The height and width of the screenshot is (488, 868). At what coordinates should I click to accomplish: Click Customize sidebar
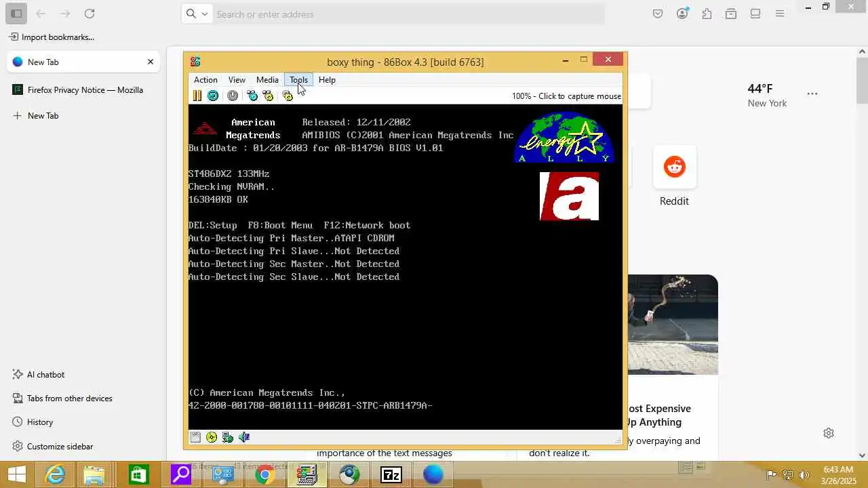coord(53,447)
